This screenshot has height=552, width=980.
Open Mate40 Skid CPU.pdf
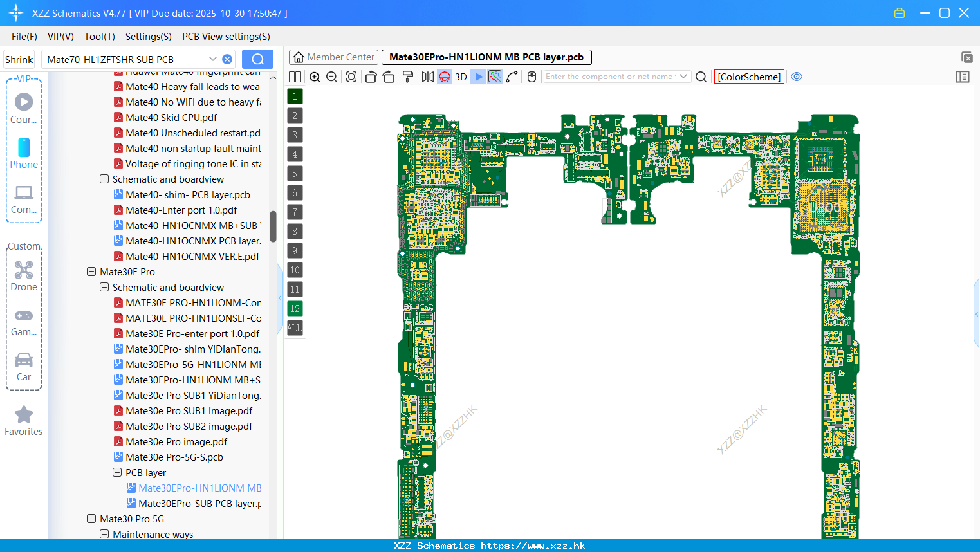[171, 117]
